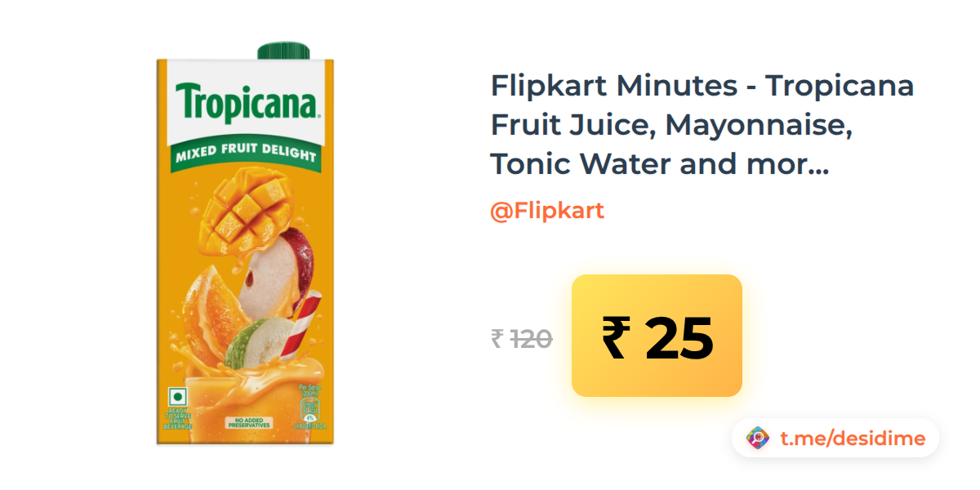Click the red and white striped straw
The image size is (980, 490).
305,324
